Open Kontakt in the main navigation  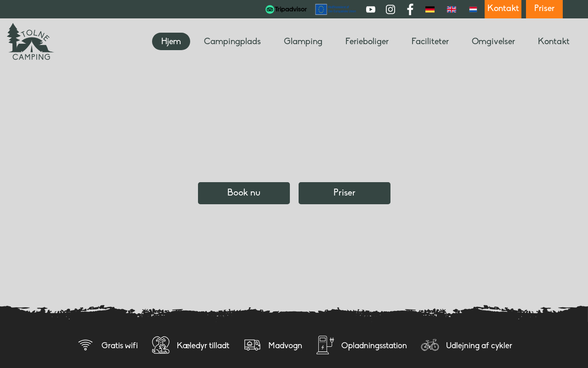(x=554, y=41)
